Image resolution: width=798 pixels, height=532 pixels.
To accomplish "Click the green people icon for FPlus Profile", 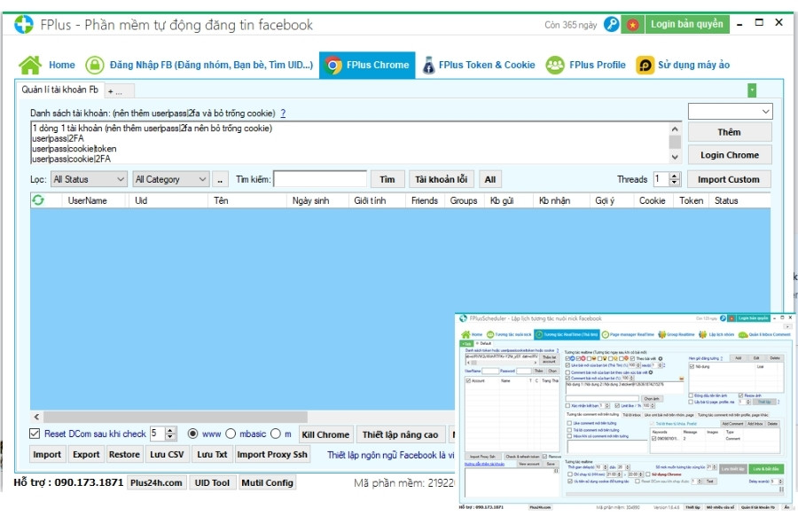I will pos(555,65).
